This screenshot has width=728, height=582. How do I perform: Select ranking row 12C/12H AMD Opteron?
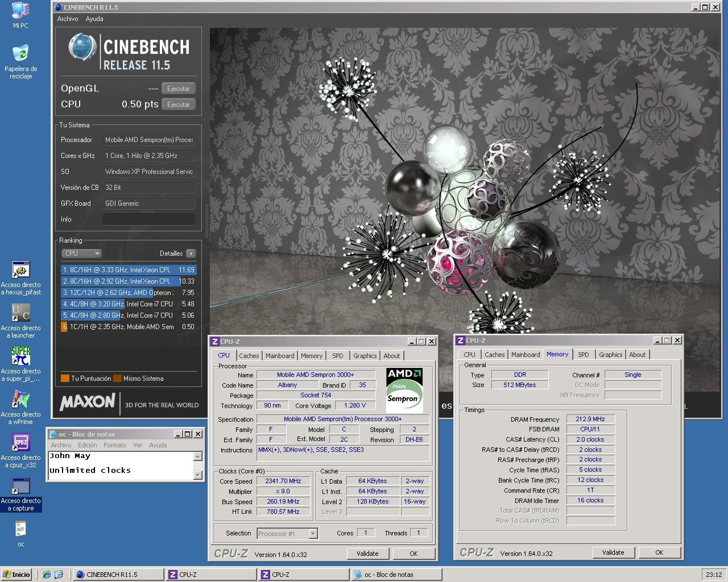(129, 293)
